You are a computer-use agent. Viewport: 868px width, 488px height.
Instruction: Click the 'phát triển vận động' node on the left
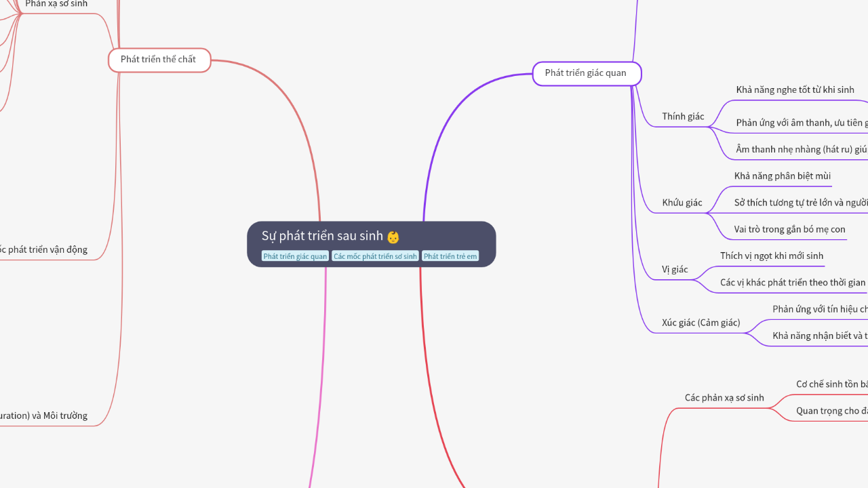[x=45, y=249]
